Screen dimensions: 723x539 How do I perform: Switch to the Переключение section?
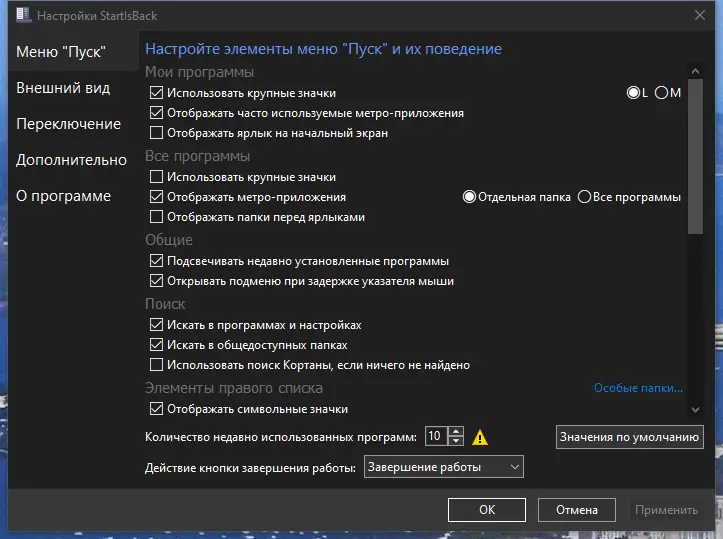tap(68, 124)
